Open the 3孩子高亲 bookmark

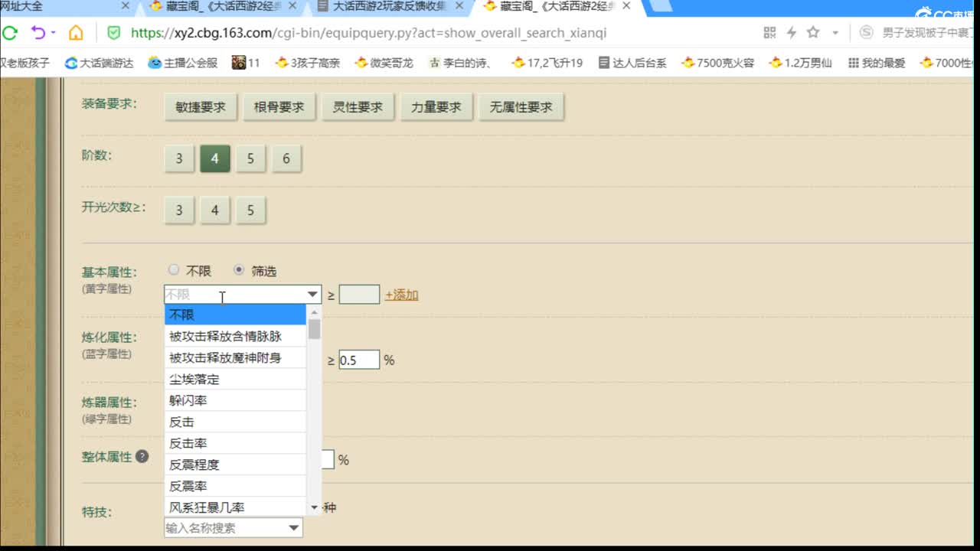click(x=308, y=63)
